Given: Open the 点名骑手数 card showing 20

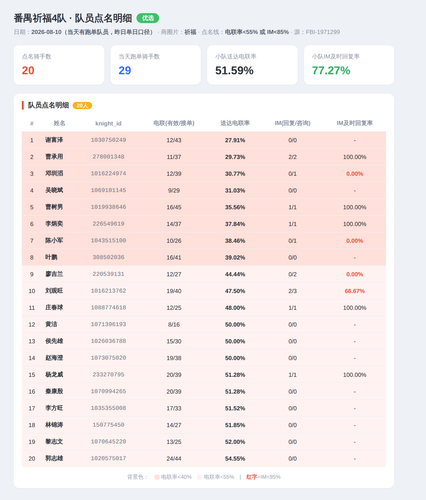Looking at the screenshot, I should (59, 65).
